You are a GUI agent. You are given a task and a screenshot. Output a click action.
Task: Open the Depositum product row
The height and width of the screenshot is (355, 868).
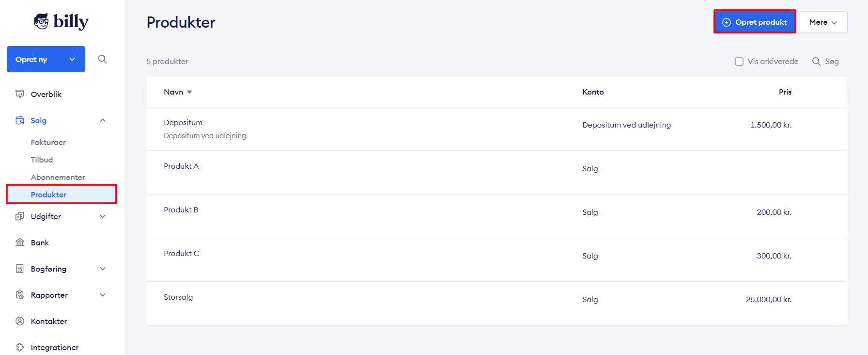(497, 129)
